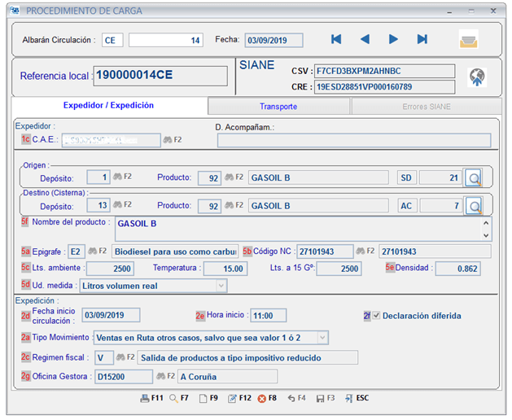Image resolution: width=512 pixels, height=420 pixels.
Task: Open the Tipo Movimiento dropdown
Action: coord(322,337)
